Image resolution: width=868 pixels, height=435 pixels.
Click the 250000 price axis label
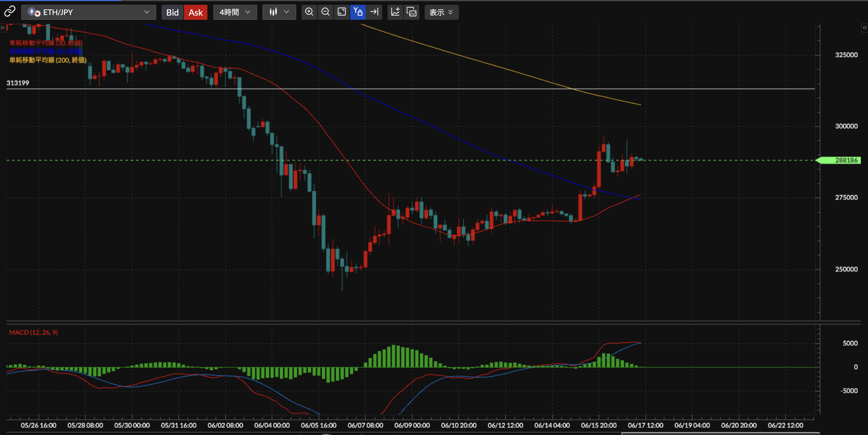pos(846,269)
